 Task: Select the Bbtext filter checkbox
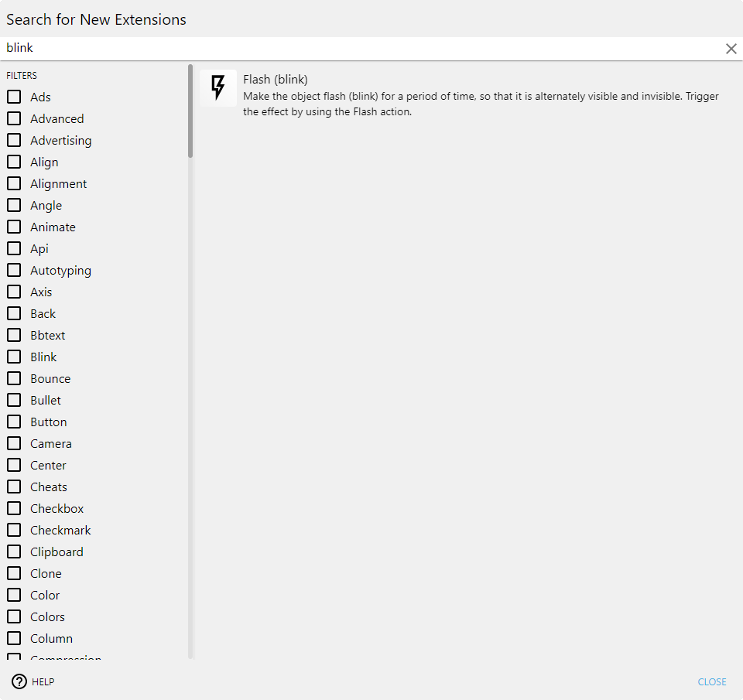point(14,335)
